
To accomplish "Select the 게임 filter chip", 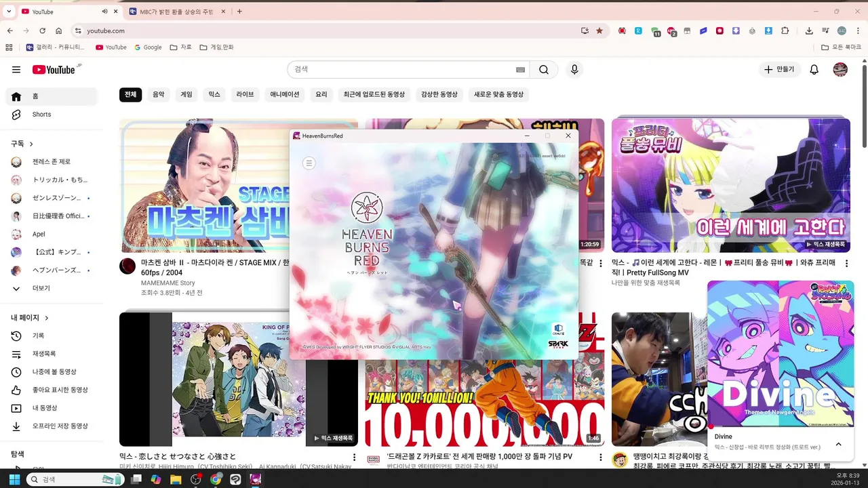I will point(186,94).
